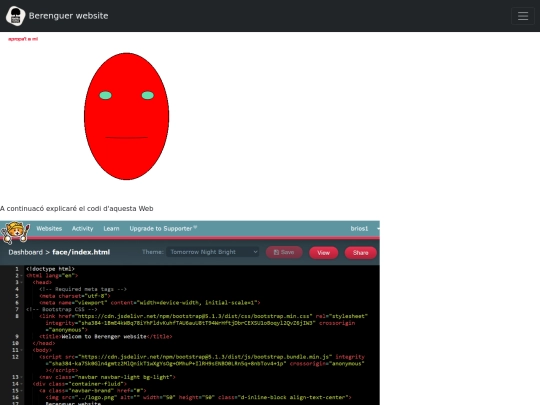Click the face/index.html file name
The image size is (540, 405).
pyautogui.click(x=81, y=252)
